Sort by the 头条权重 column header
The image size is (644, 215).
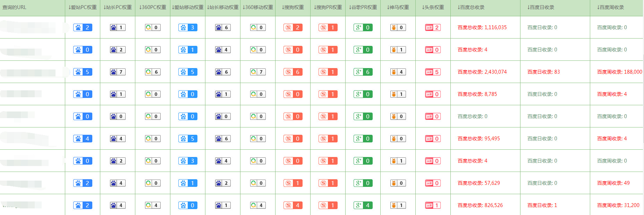click(x=433, y=7)
